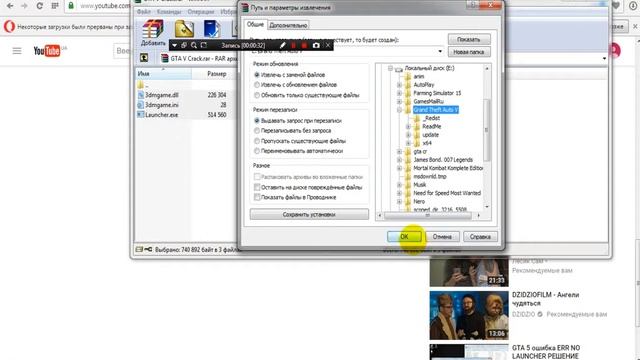Click the folder tree scroll-down arrow
The width and height of the screenshot is (640, 360).
pyautogui.click(x=486, y=207)
